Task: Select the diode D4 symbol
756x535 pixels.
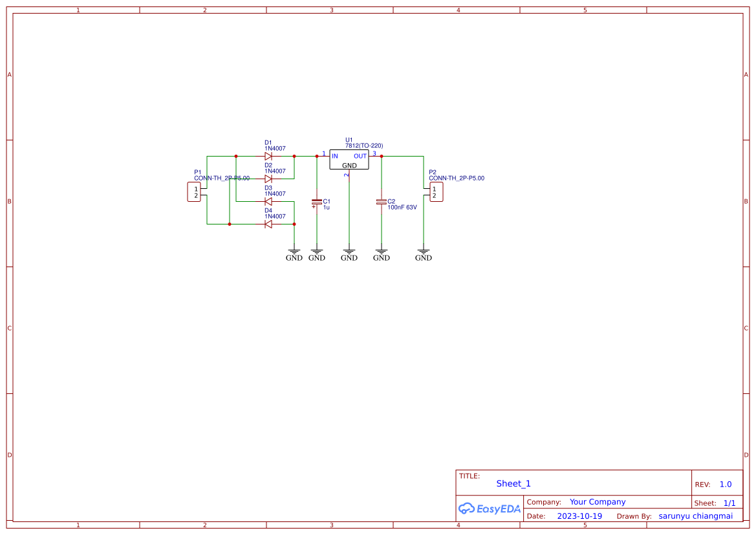Action: (x=268, y=223)
